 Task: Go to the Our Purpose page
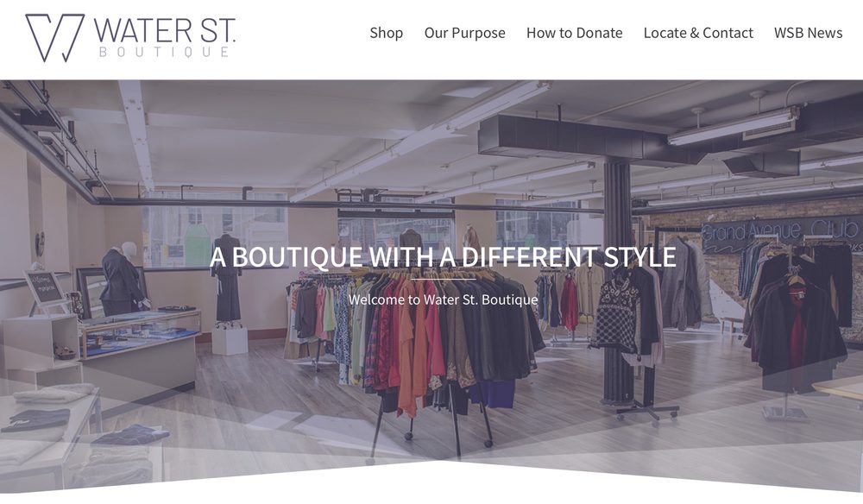[x=464, y=33]
